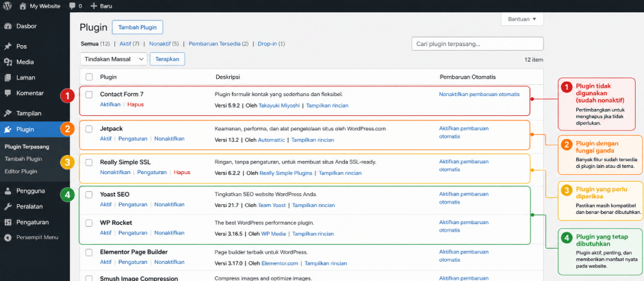The width and height of the screenshot is (644, 281).
Task: Click the Peralatan wrench icon
Action: tap(8, 206)
